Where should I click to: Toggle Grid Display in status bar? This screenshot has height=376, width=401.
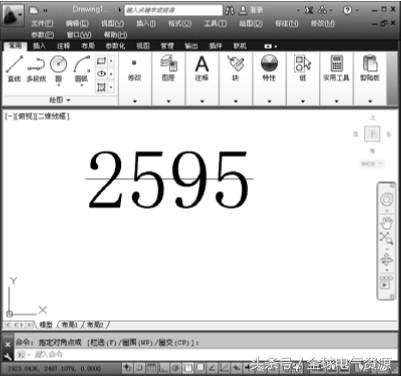152,368
